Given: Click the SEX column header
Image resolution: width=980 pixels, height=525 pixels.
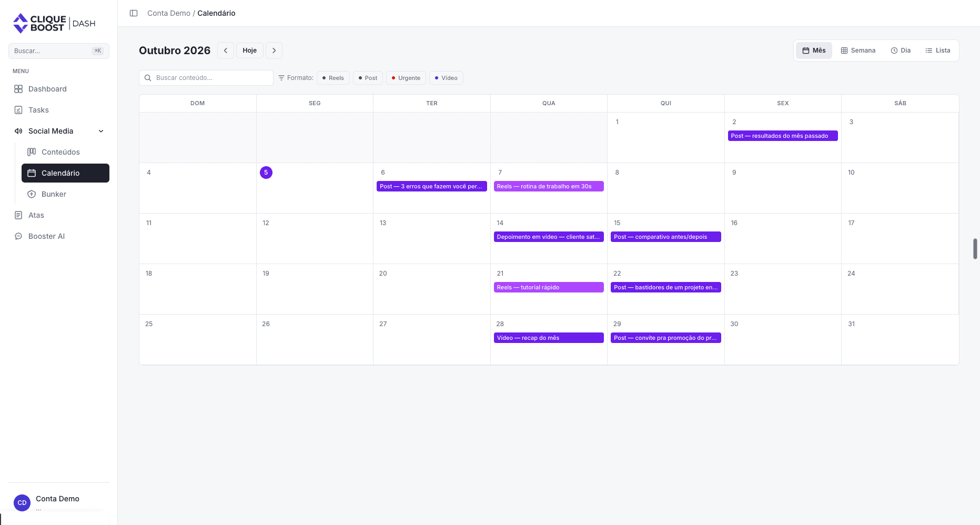Looking at the screenshot, I should click(783, 103).
